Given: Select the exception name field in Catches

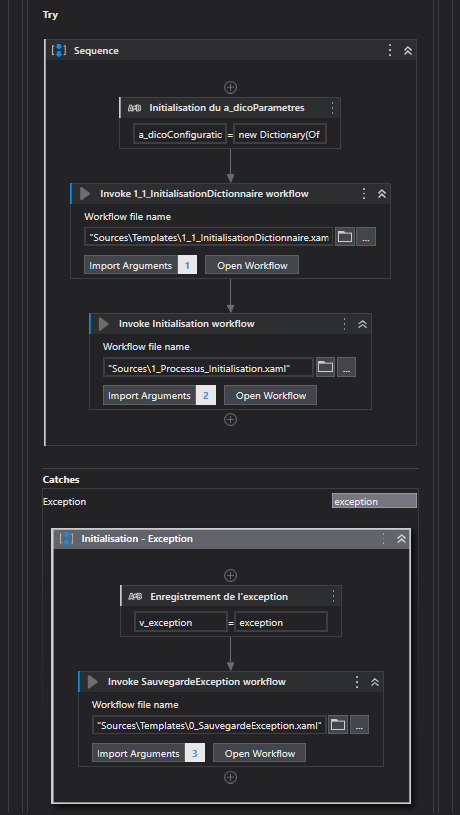Looking at the screenshot, I should point(374,502).
